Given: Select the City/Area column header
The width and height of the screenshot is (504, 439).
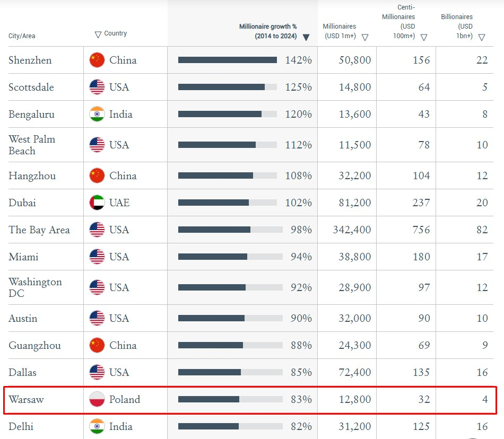Looking at the screenshot, I should tap(22, 36).
